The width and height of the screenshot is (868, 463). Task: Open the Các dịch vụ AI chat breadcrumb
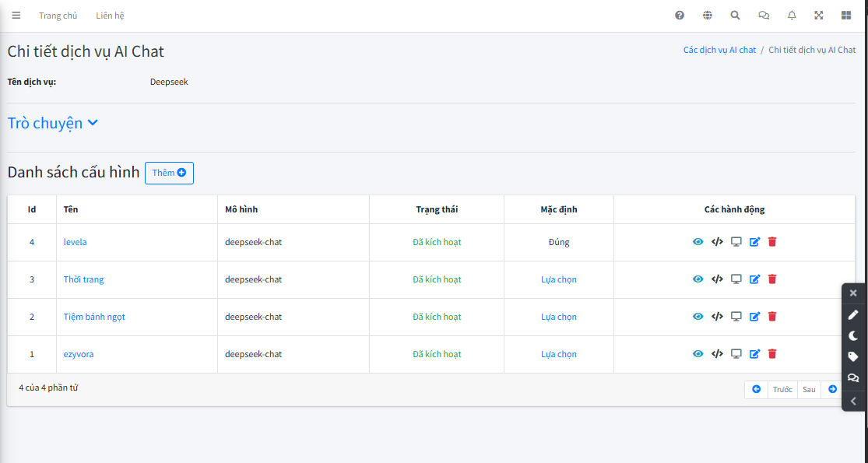(x=719, y=50)
